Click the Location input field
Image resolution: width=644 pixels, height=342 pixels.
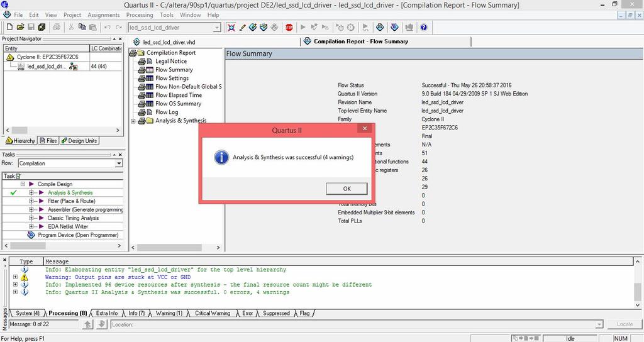pos(357,324)
